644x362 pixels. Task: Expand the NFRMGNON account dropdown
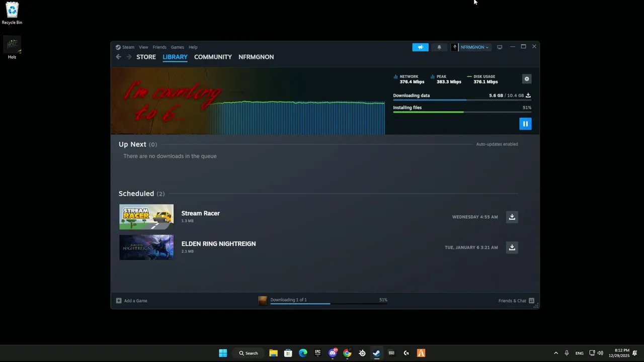tap(474, 47)
